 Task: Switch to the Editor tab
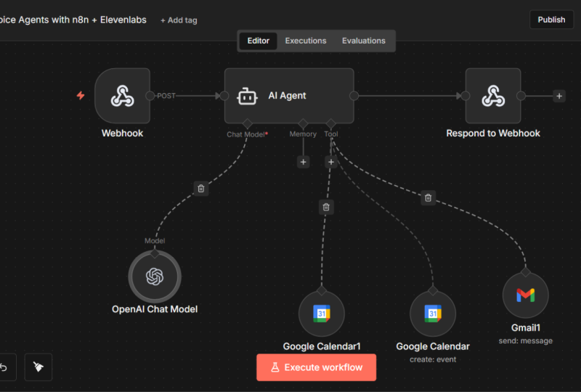click(x=259, y=41)
